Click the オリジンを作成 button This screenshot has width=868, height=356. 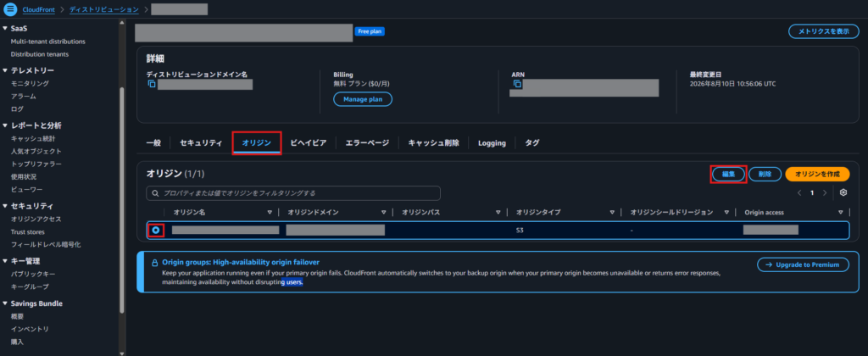pos(817,174)
